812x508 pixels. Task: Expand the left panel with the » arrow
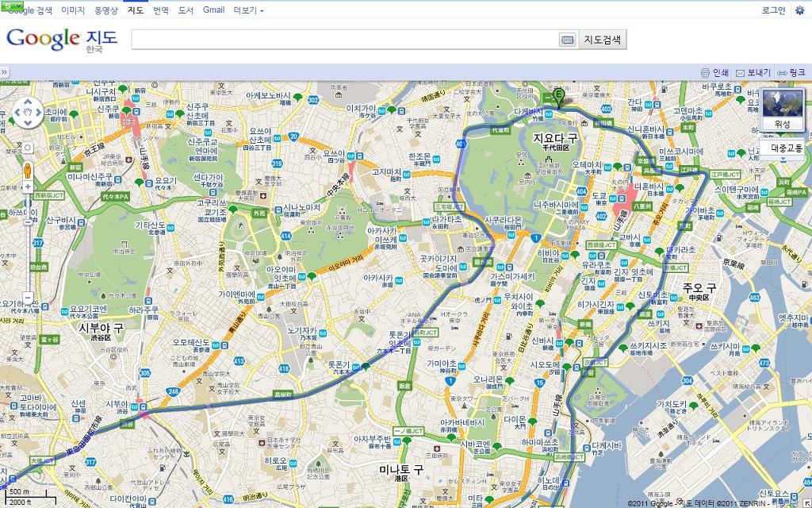(x=4, y=72)
